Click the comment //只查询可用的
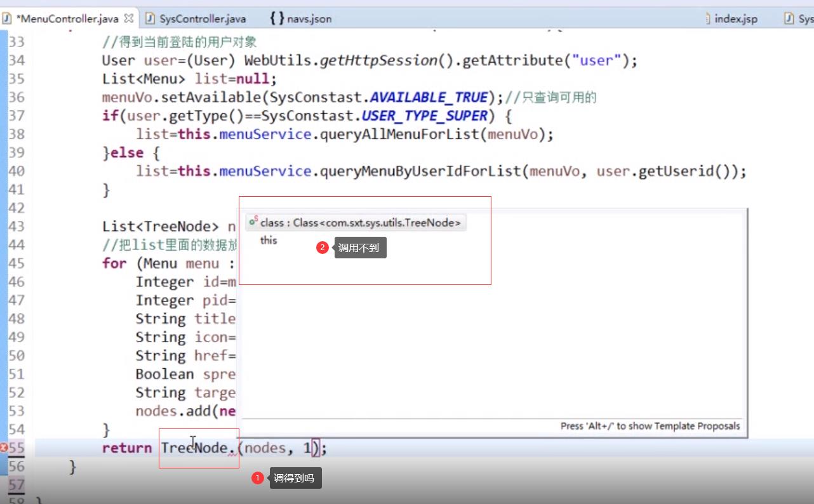814x504 pixels. [x=551, y=98]
